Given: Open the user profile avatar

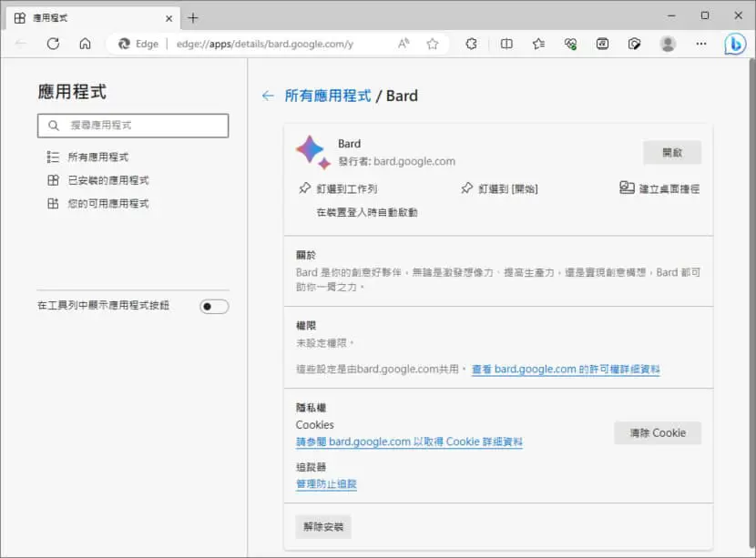Looking at the screenshot, I should click(x=668, y=44).
